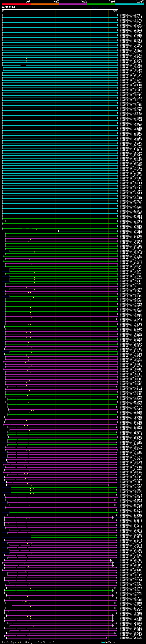The height and width of the screenshot is (644, 146).
Task: Click the orange ~40% identity legend segment
Action: click(45, 4)
